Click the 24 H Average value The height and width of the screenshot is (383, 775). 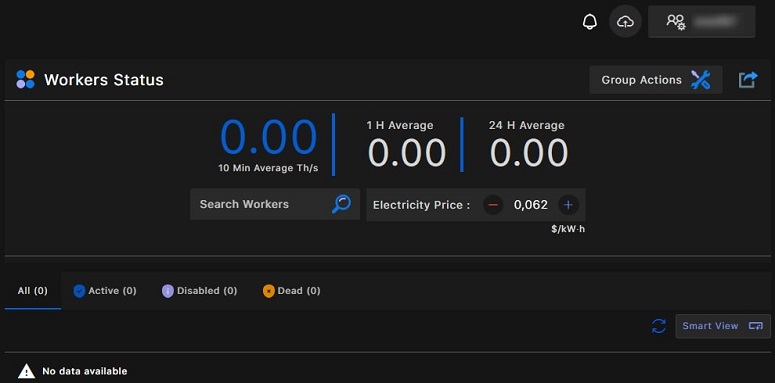pyautogui.click(x=529, y=152)
